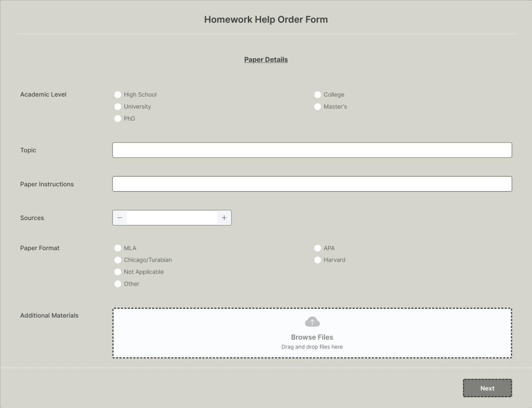
Task: Select APA paper format
Action: (x=317, y=248)
